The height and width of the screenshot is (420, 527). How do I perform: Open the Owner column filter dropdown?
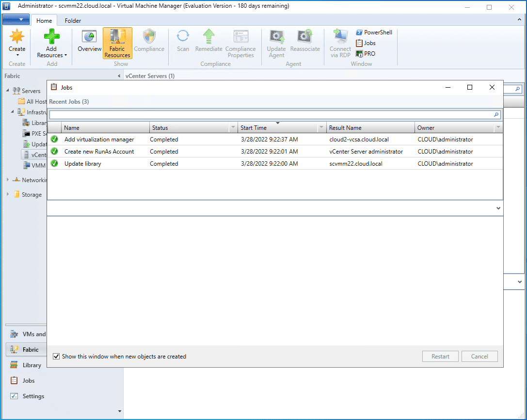tap(498, 127)
